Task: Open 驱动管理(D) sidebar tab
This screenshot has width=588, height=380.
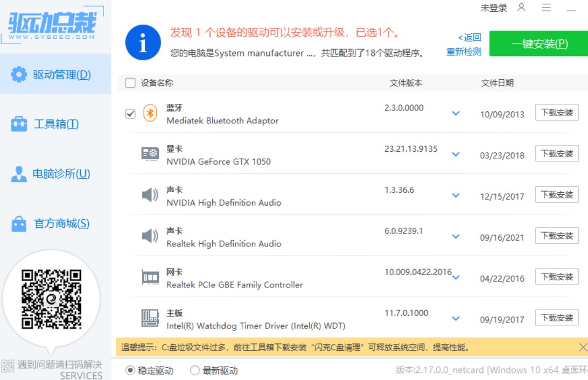Action: 55,74
